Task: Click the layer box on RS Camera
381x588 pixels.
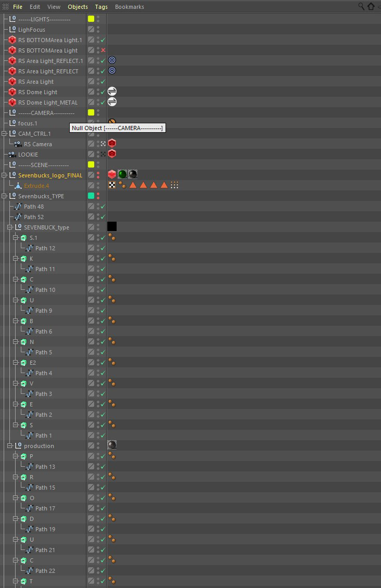Action: pos(91,143)
